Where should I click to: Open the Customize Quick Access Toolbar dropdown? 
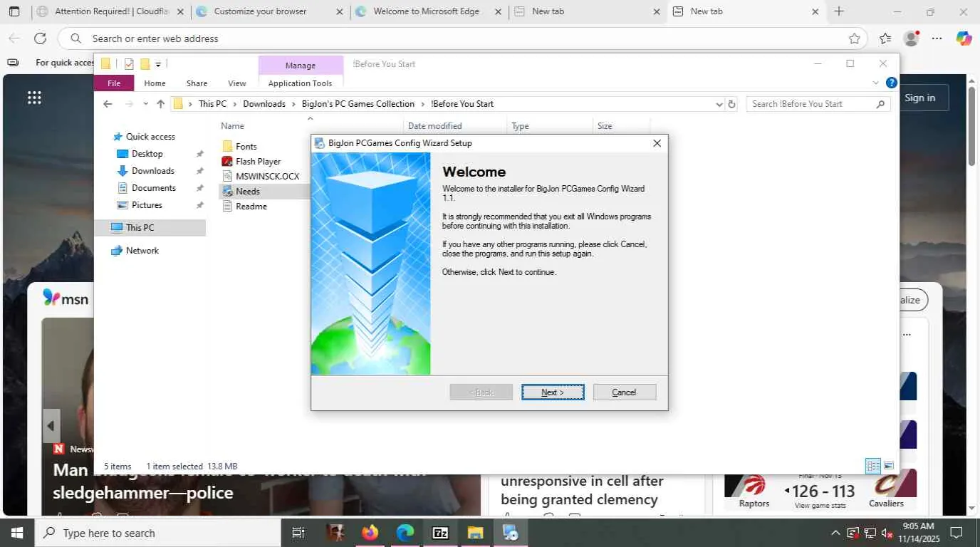[x=158, y=64]
